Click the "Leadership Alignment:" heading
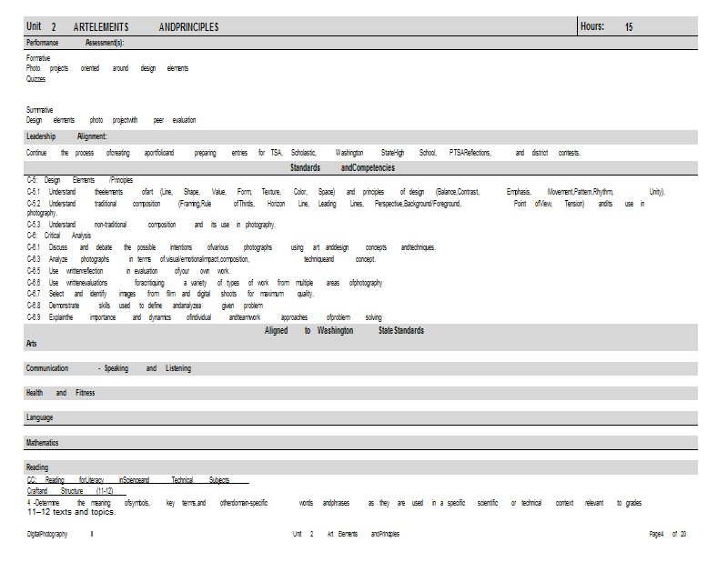The image size is (728, 562). (x=66, y=136)
